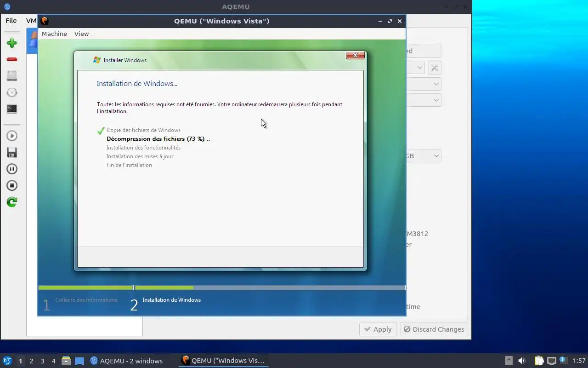Open the terminal console icon in AQEMU sidebar
The image size is (588, 368).
pos(12,109)
